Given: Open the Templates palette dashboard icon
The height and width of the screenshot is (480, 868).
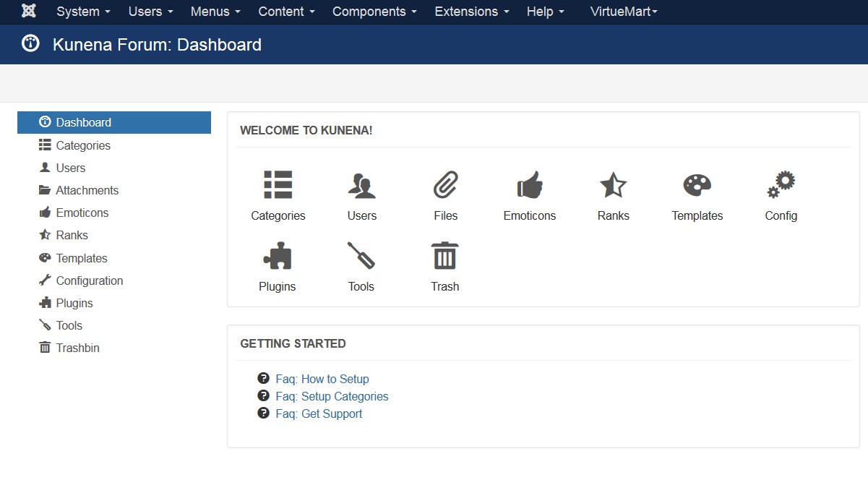Looking at the screenshot, I should click(697, 184).
